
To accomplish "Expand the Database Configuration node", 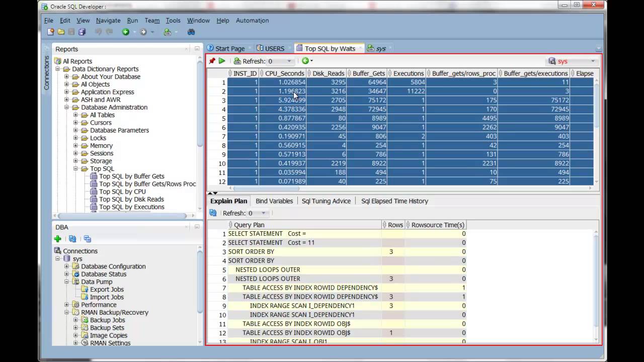I will point(67,266).
